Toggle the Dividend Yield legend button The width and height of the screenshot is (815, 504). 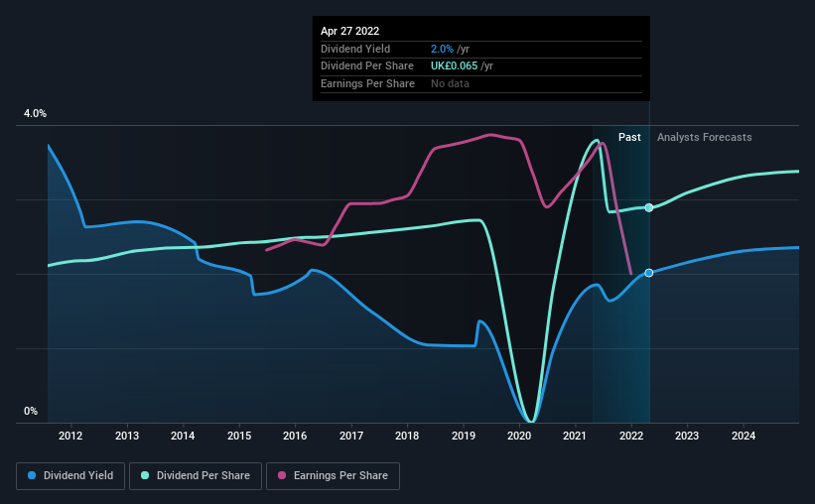pyautogui.click(x=70, y=476)
